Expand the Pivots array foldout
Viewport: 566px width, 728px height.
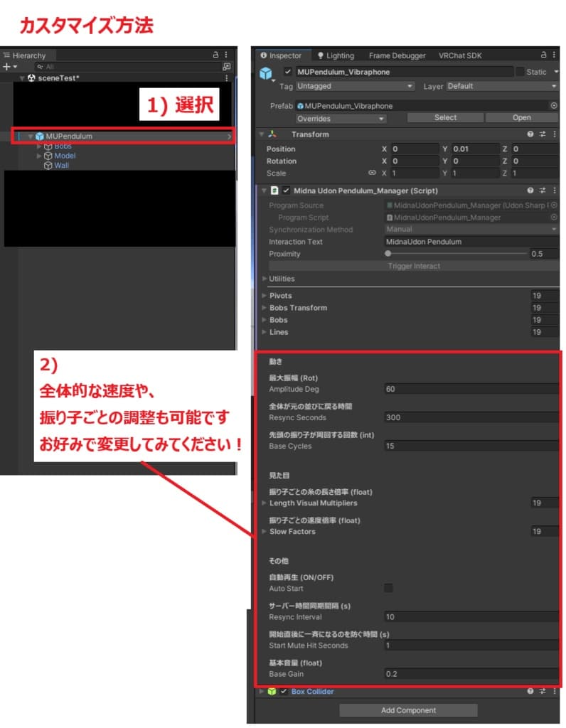pyautogui.click(x=265, y=295)
